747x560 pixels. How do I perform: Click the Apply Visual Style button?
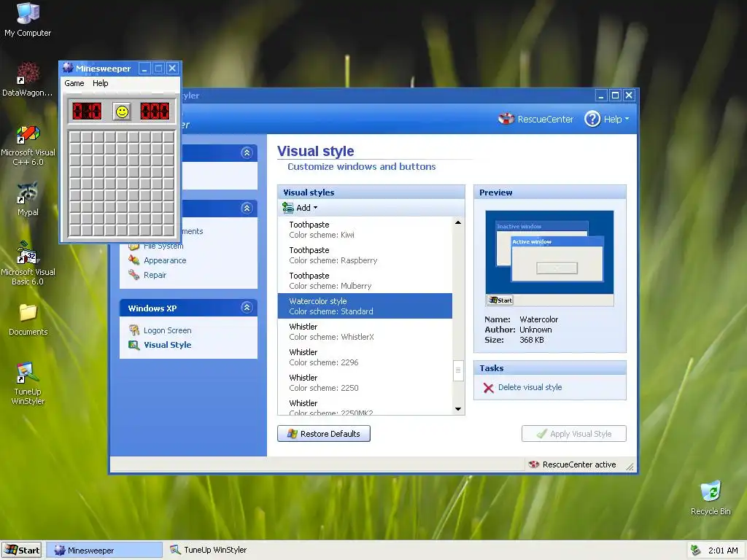pyautogui.click(x=573, y=434)
